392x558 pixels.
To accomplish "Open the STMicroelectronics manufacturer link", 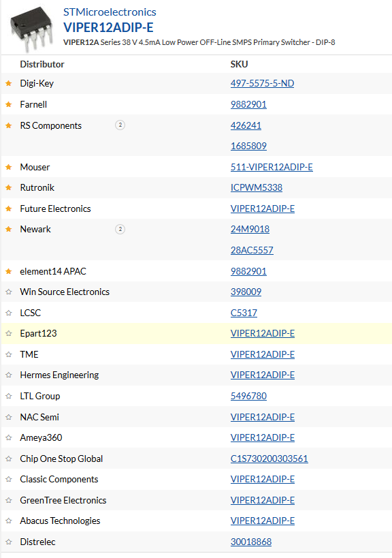I will [x=110, y=12].
